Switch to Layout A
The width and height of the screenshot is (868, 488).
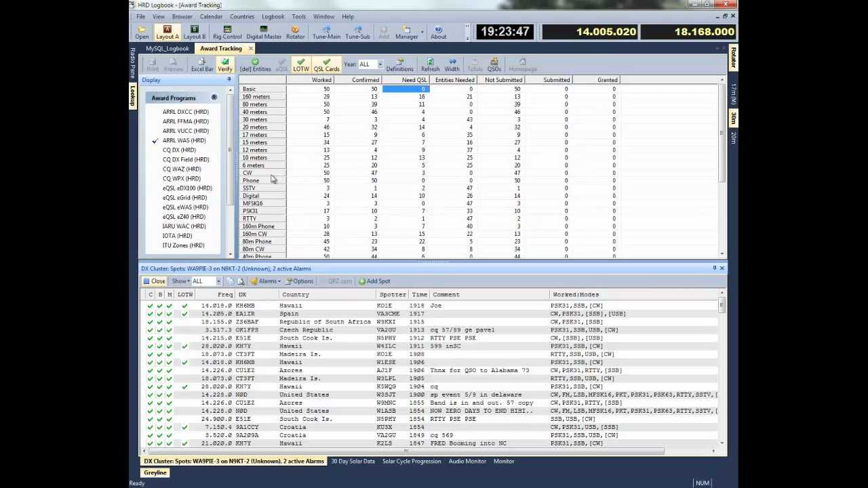(x=167, y=33)
